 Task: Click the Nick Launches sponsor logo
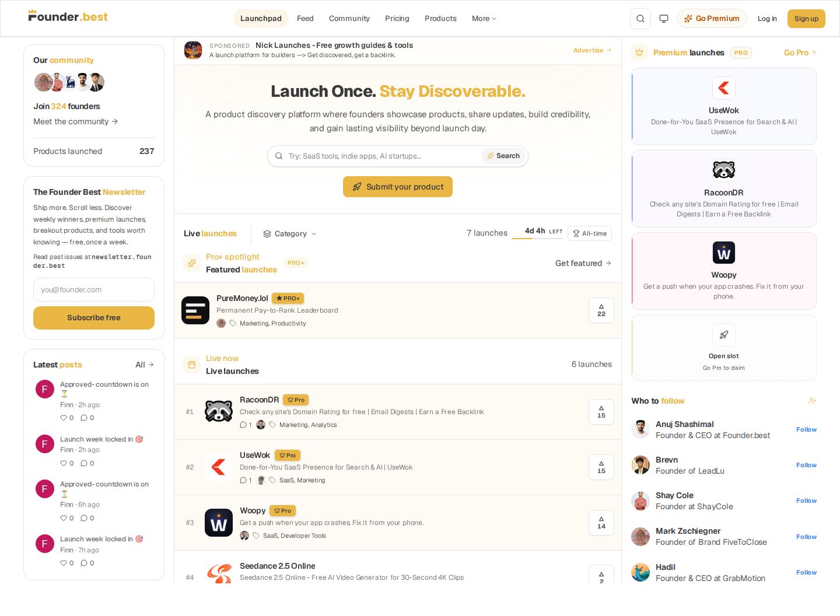(x=193, y=50)
